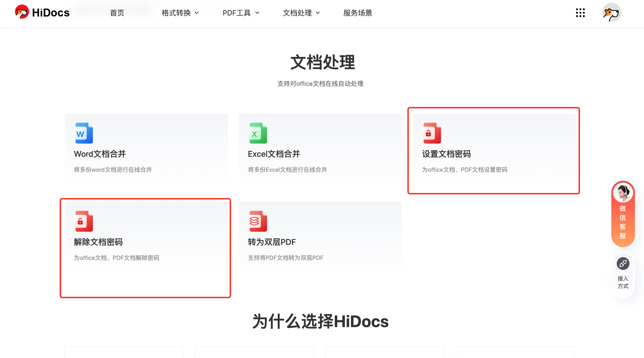
Task: Click the blue Word document icon
Action: pyautogui.click(x=84, y=133)
